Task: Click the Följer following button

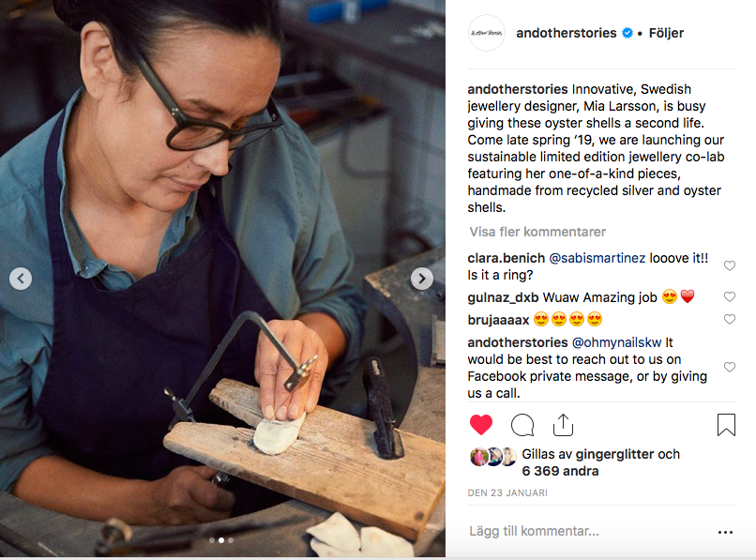Action: tap(666, 33)
